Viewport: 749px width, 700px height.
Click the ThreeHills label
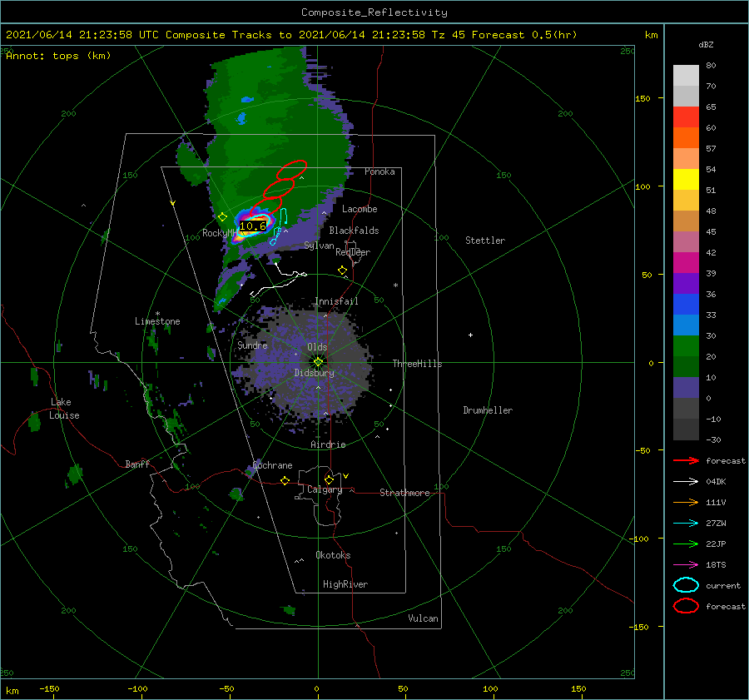417,364
